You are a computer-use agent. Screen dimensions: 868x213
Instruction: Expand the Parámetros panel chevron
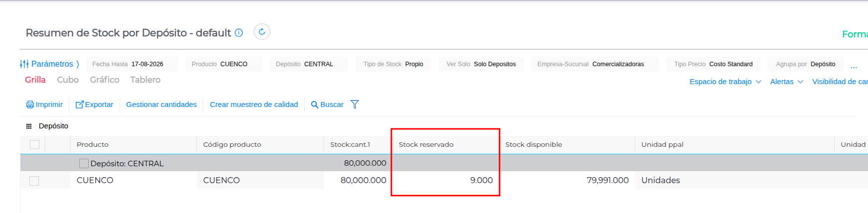pos(78,64)
